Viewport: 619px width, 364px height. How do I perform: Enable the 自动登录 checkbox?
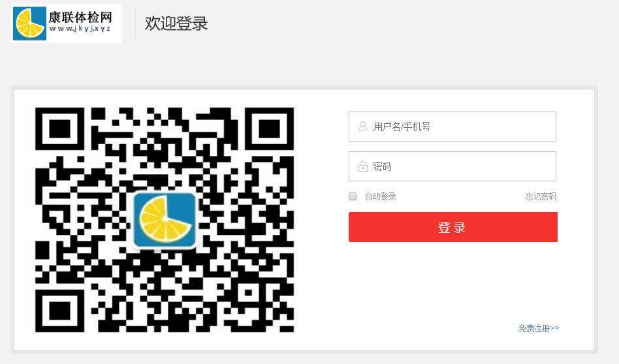click(x=353, y=196)
